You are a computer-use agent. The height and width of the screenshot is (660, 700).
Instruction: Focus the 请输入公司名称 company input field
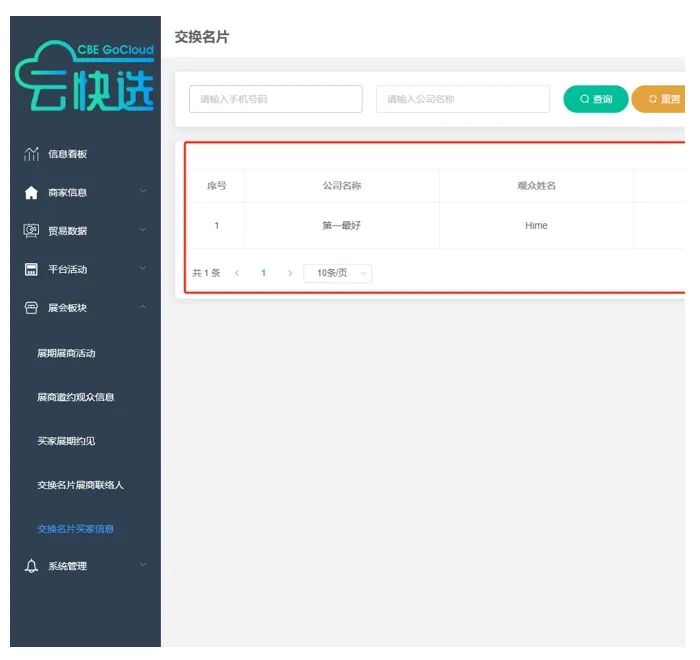tap(462, 99)
